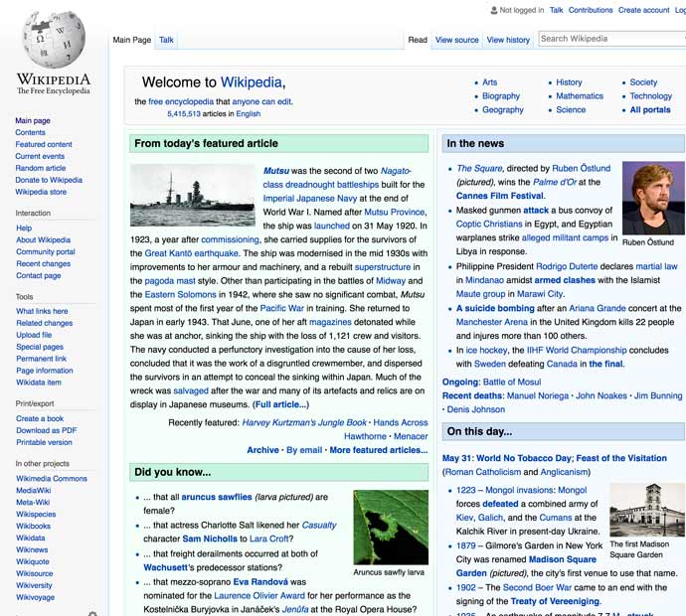Open the Wikivoyage project link

click(x=36, y=597)
